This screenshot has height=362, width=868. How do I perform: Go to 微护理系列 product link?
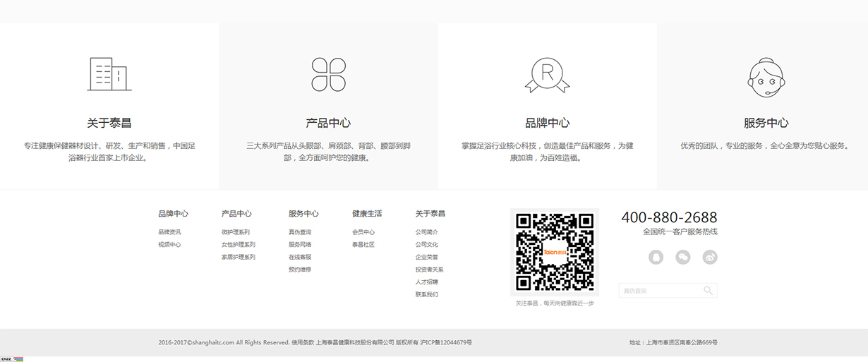(236, 232)
